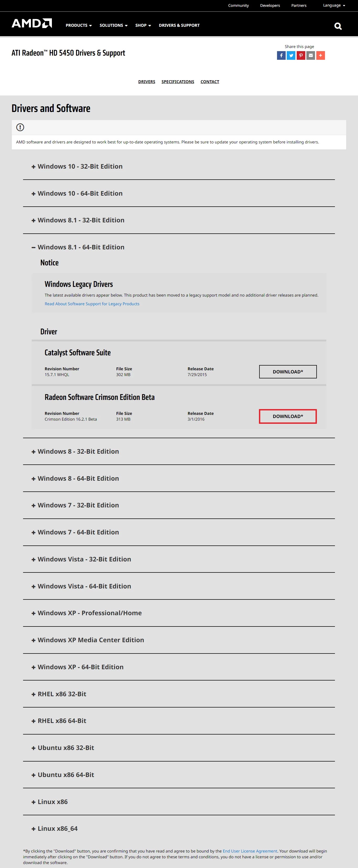Click the Crimson Edition 16.2.1 Beta text
The width and height of the screenshot is (358, 868).
[x=71, y=419]
